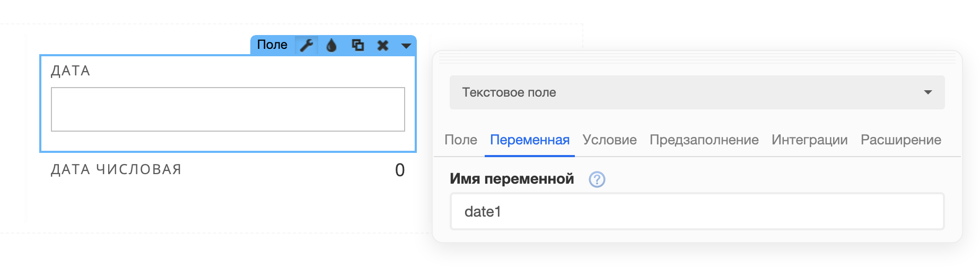The width and height of the screenshot is (980, 275).
Task: Click the ДАТА field label
Action: pos(71,71)
